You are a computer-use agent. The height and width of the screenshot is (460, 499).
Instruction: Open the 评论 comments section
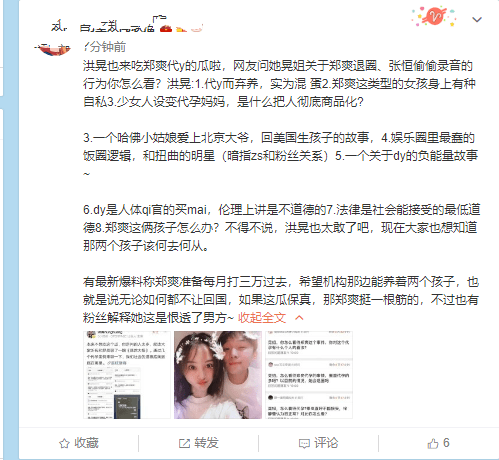[326, 443]
